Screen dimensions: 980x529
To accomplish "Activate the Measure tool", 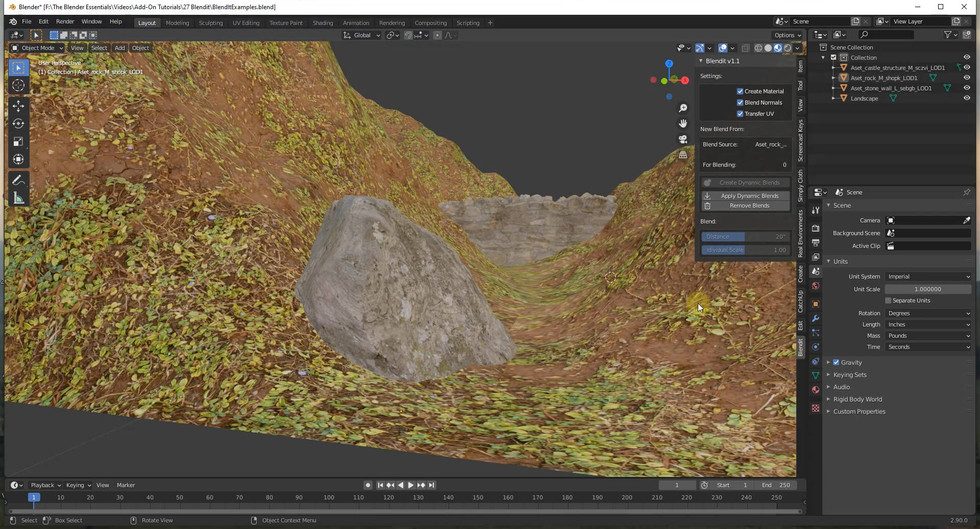I will 18,197.
